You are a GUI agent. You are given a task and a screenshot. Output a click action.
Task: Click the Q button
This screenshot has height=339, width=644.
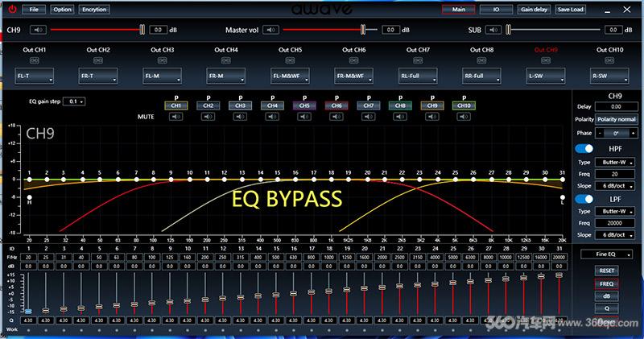(x=607, y=308)
